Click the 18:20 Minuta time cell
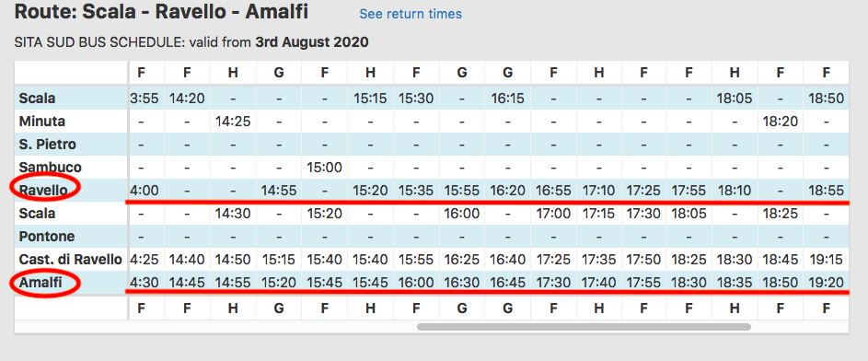 click(780, 121)
